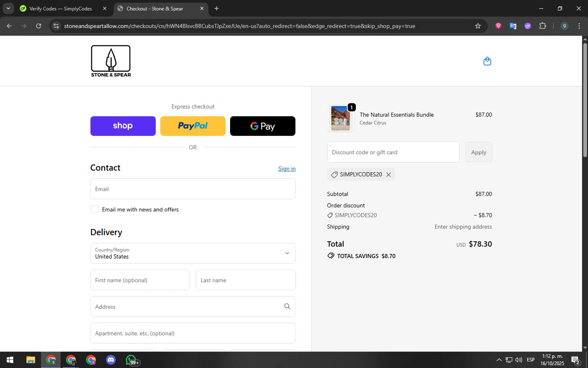The image size is (588, 368).
Task: Reload the checkout page
Action: click(x=38, y=26)
